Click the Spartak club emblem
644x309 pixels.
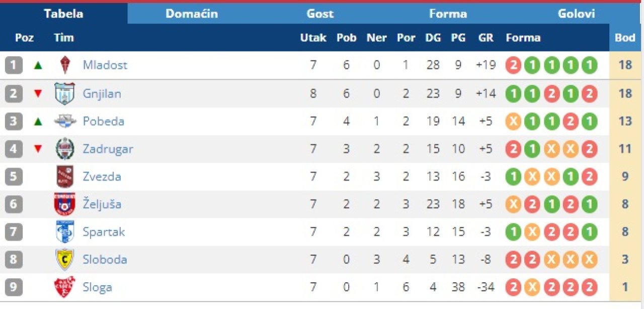[65, 232]
